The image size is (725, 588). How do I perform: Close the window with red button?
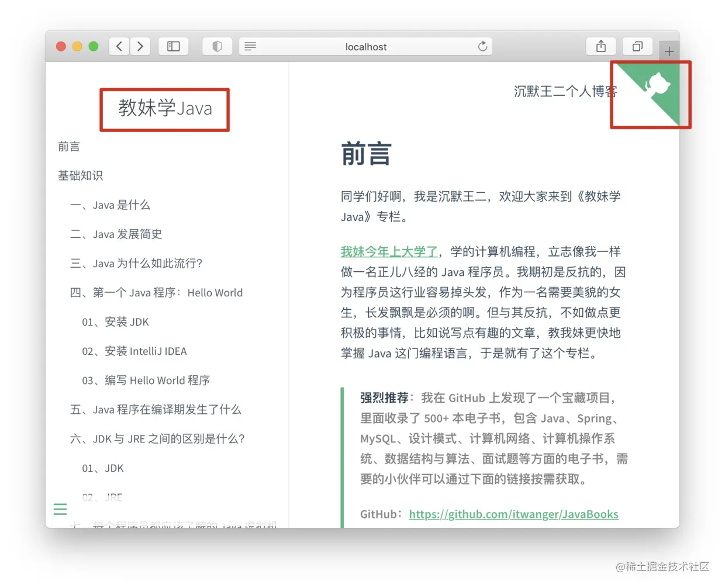61,46
